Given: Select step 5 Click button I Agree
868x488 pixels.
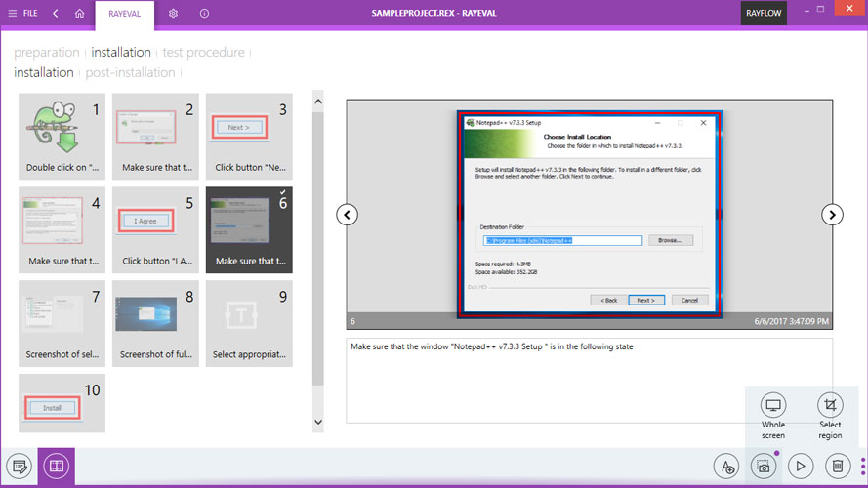Looking at the screenshot, I should click(x=155, y=229).
